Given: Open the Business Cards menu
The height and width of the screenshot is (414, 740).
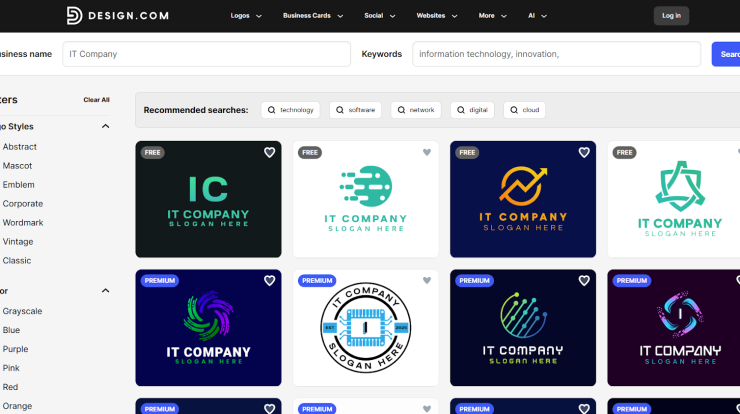Looking at the screenshot, I should click(313, 16).
